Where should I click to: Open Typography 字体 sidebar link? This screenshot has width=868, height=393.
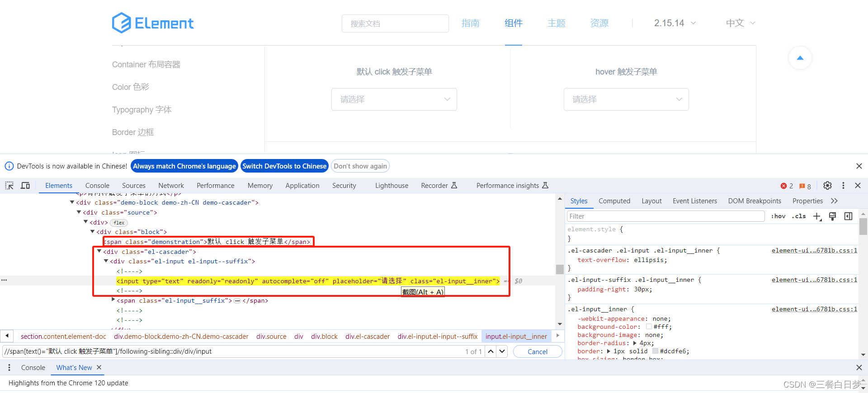[142, 110]
